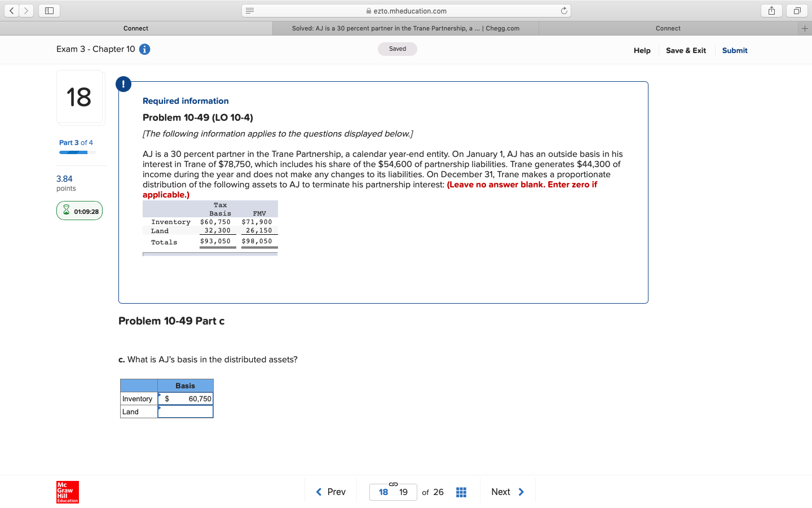Click ezto.mheducation.com address bar
This screenshot has width=812, height=508.
(x=406, y=11)
